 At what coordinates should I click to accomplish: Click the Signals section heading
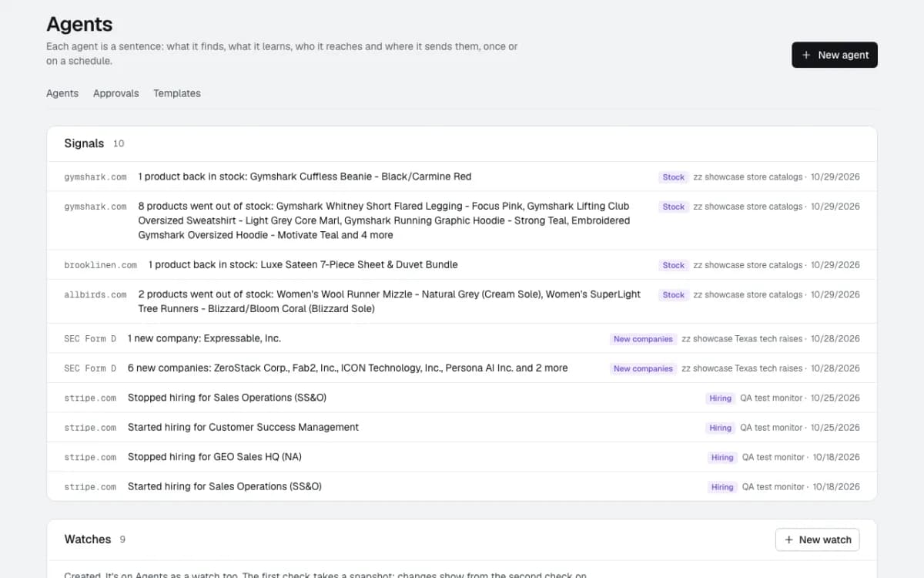(85, 143)
